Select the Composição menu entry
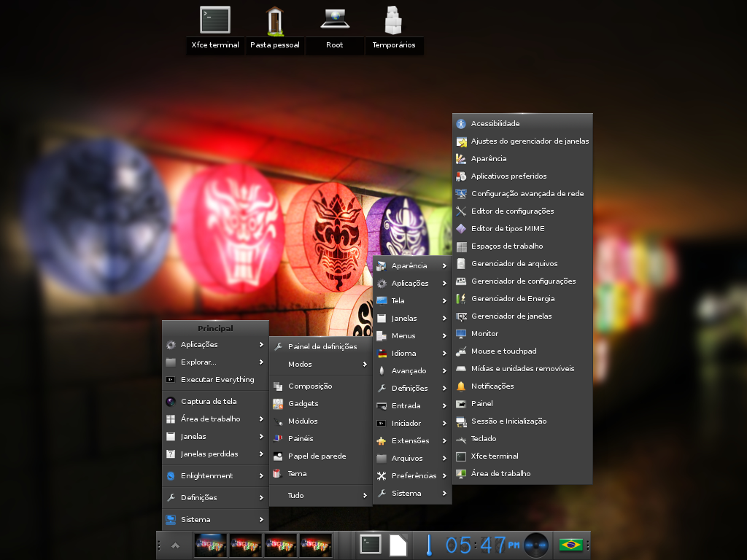Viewport: 747px width, 560px height. tap(321, 386)
